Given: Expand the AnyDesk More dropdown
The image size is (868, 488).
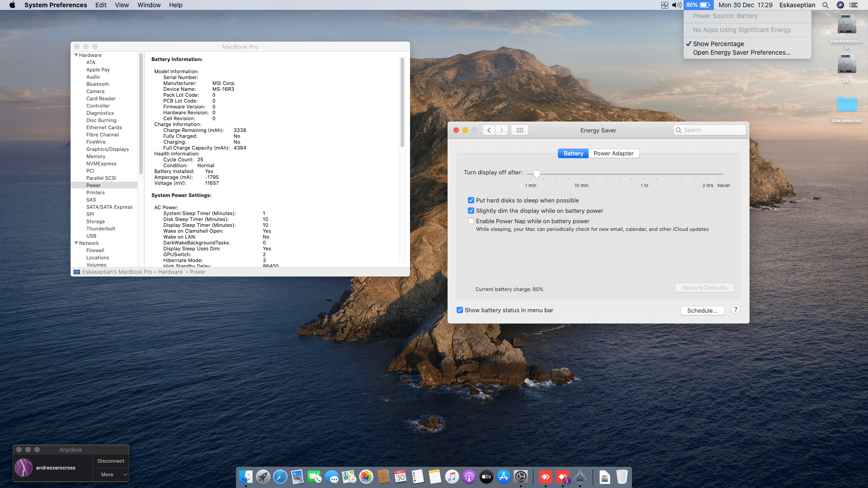Looking at the screenshot, I should [x=111, y=474].
